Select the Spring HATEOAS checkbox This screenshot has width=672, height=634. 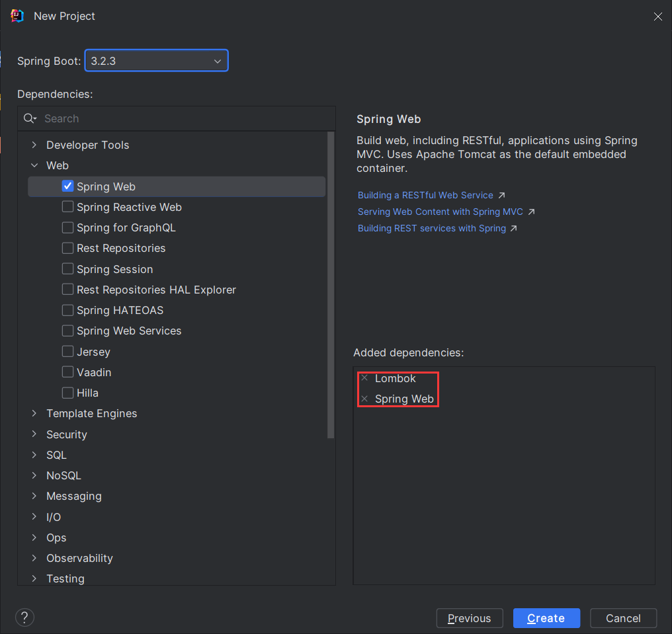point(67,310)
